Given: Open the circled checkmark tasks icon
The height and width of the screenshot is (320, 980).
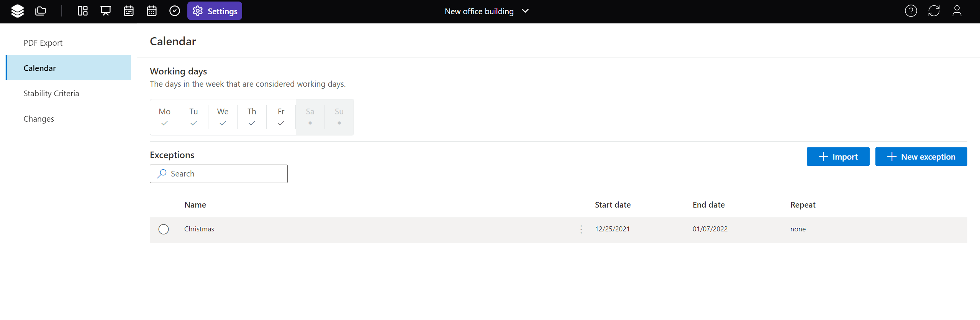Looking at the screenshot, I should (x=175, y=11).
